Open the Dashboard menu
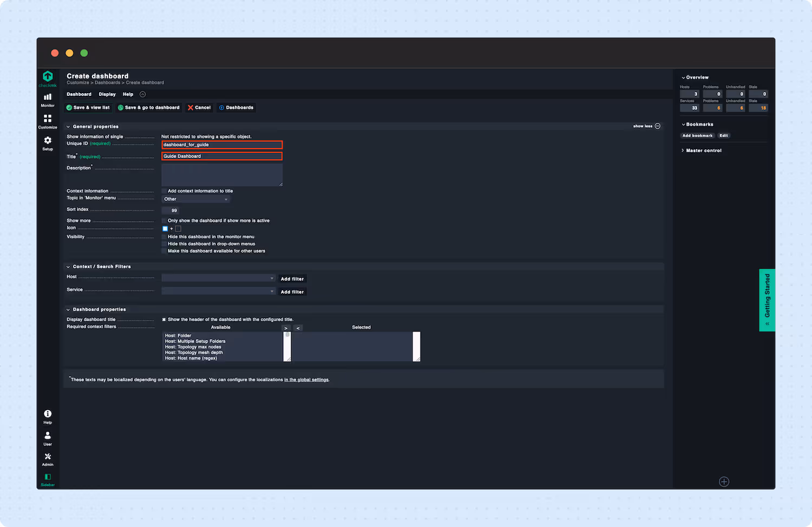The height and width of the screenshot is (527, 812). point(78,94)
